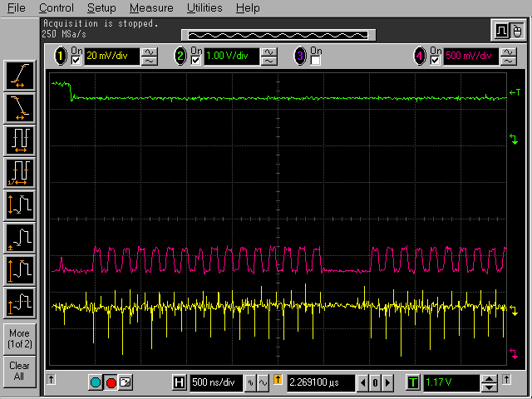The image size is (532, 399).
Task: Toggle channel 4 On checkbox
Action: pos(435,61)
